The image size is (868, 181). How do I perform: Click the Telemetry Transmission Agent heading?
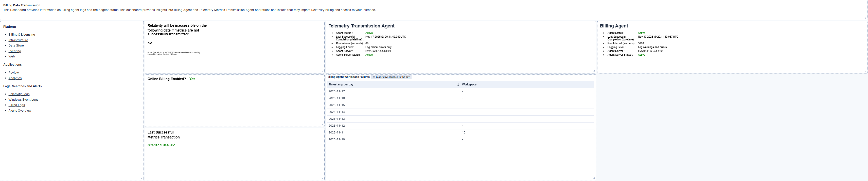click(x=361, y=26)
